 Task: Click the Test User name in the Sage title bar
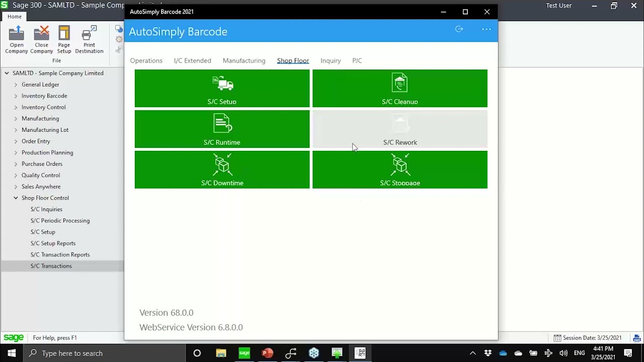(558, 6)
